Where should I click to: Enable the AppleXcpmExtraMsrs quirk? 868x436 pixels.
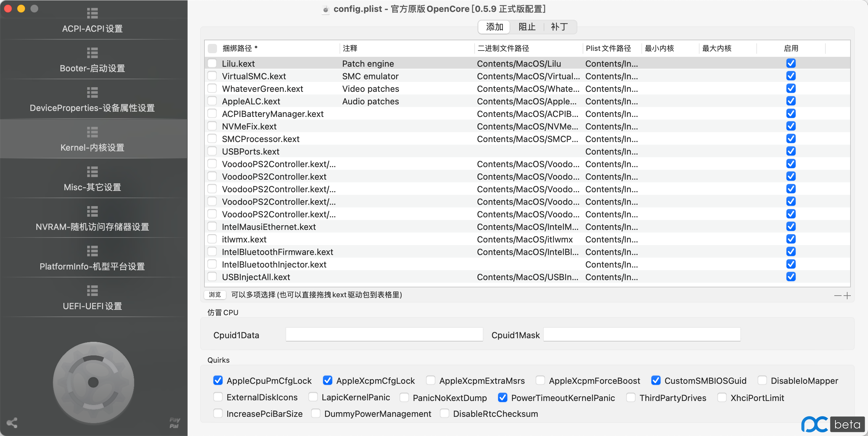coord(431,381)
